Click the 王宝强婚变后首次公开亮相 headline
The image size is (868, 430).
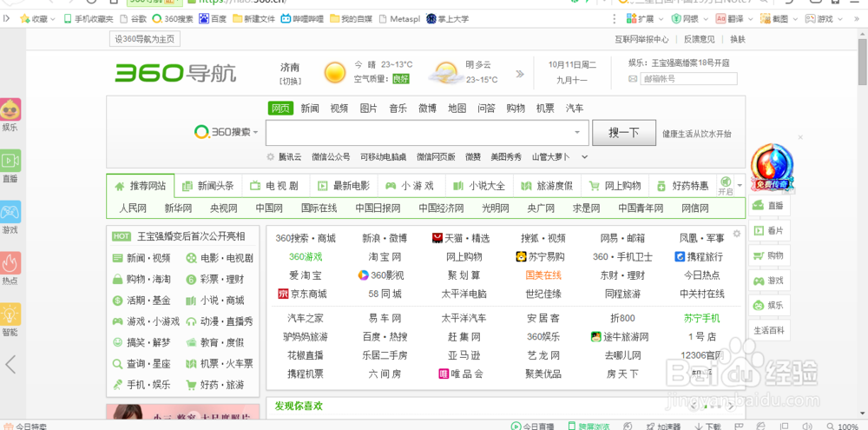(191, 236)
